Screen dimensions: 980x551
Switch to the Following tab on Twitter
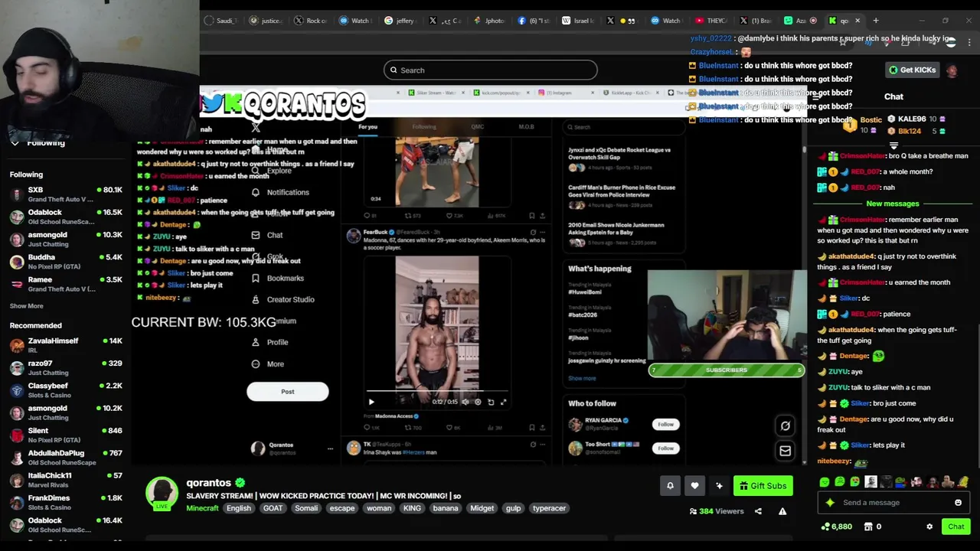[424, 127]
